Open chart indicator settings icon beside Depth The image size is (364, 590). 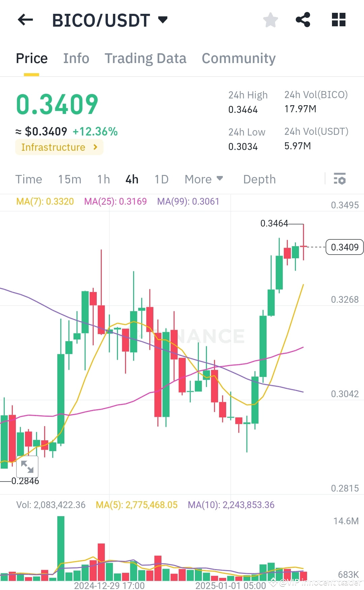click(x=340, y=179)
